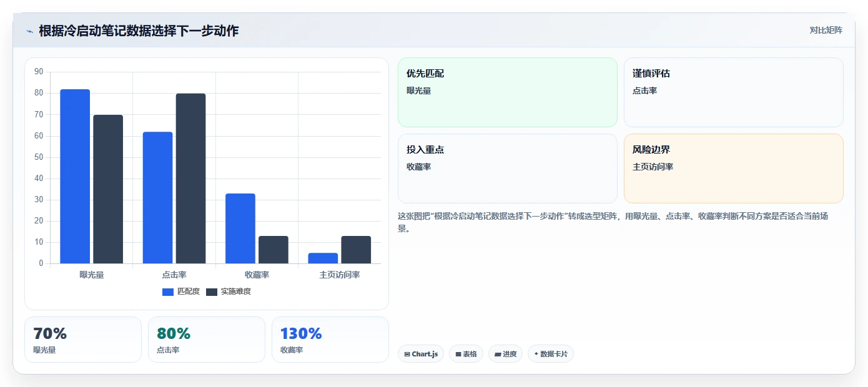Select the 进度 tag chip
This screenshot has height=387, width=868.
pyautogui.click(x=505, y=354)
